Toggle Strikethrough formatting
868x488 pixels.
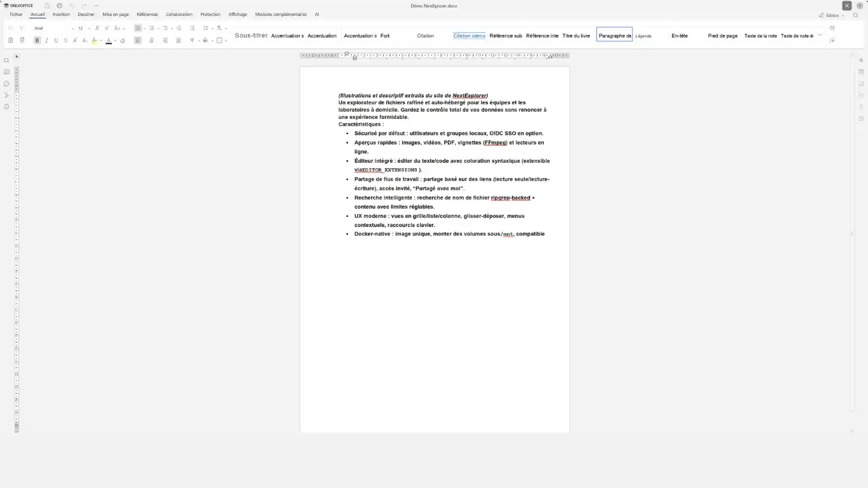click(x=65, y=40)
